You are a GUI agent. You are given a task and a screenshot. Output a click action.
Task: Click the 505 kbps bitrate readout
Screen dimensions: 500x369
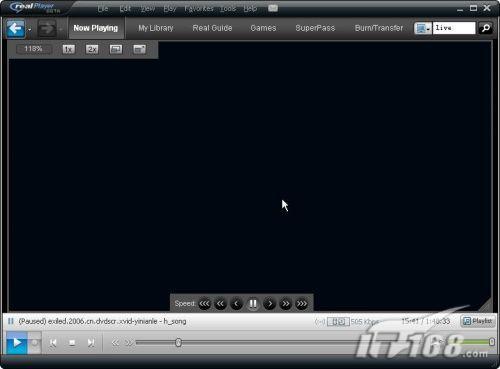[x=364, y=322]
